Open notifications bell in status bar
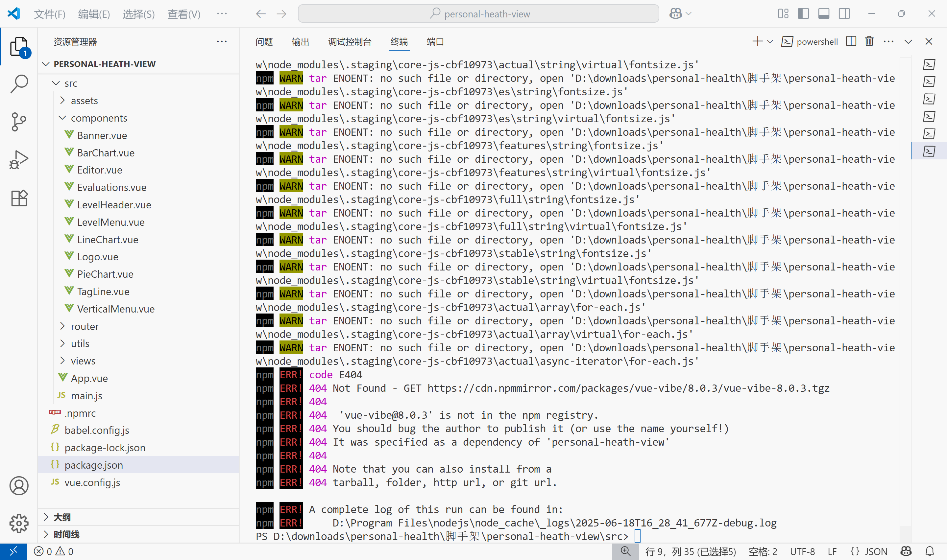The width and height of the screenshot is (947, 560). pyautogui.click(x=930, y=551)
